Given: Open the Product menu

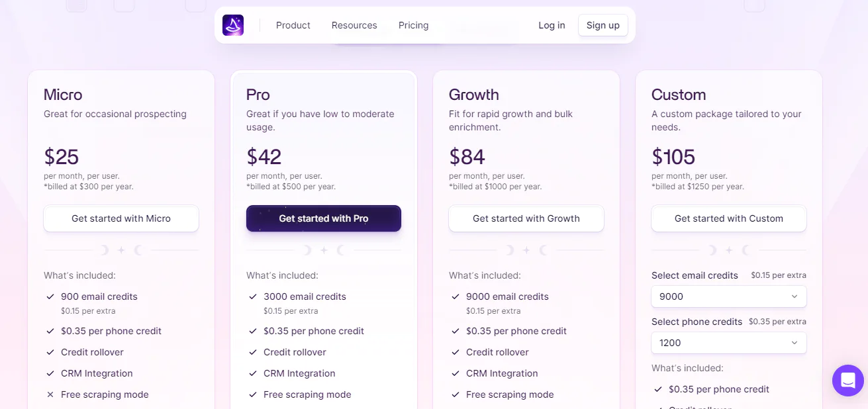Looking at the screenshot, I should (293, 25).
